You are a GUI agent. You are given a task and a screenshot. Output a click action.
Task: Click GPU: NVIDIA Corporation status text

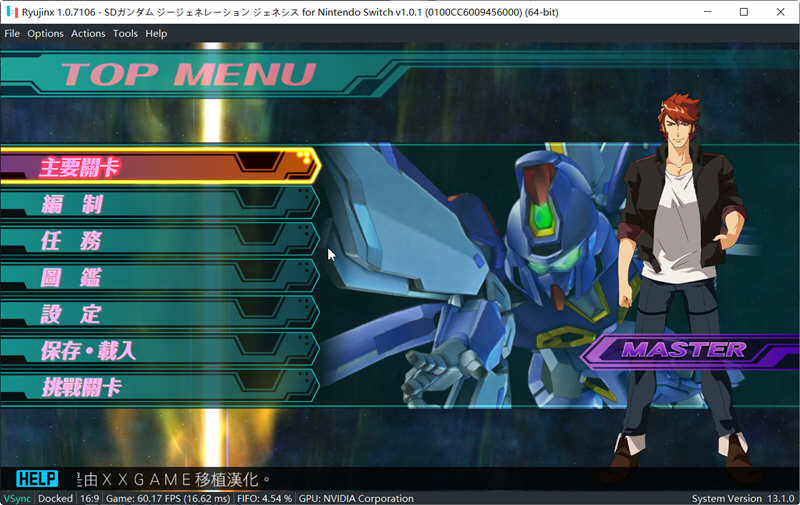pos(356,498)
